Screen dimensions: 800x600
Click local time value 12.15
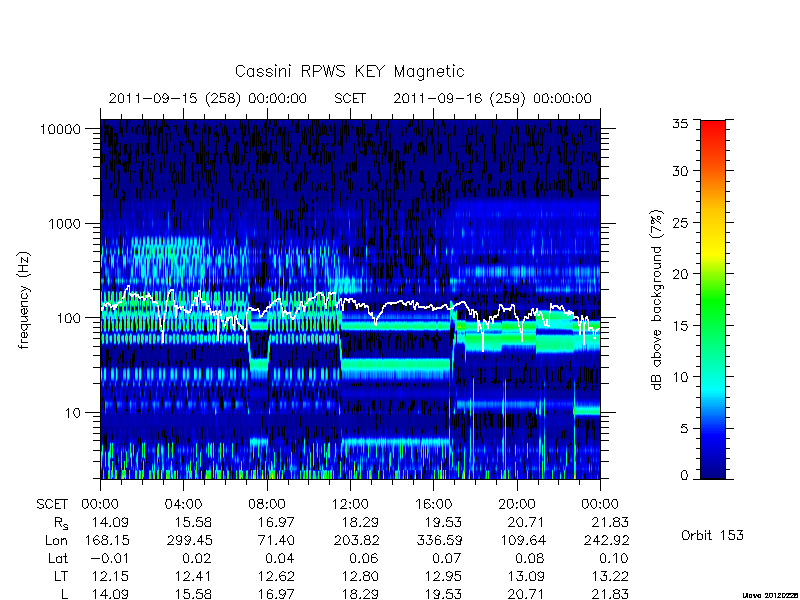pos(110,576)
